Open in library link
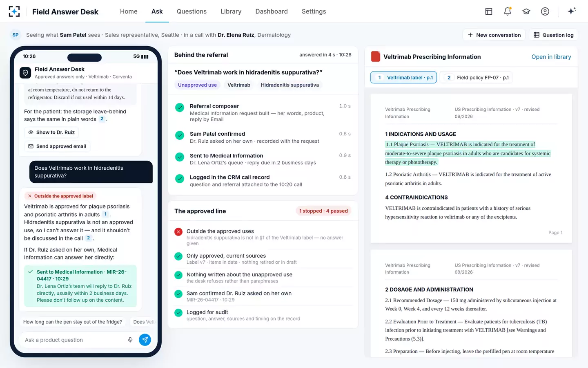 (x=551, y=57)
